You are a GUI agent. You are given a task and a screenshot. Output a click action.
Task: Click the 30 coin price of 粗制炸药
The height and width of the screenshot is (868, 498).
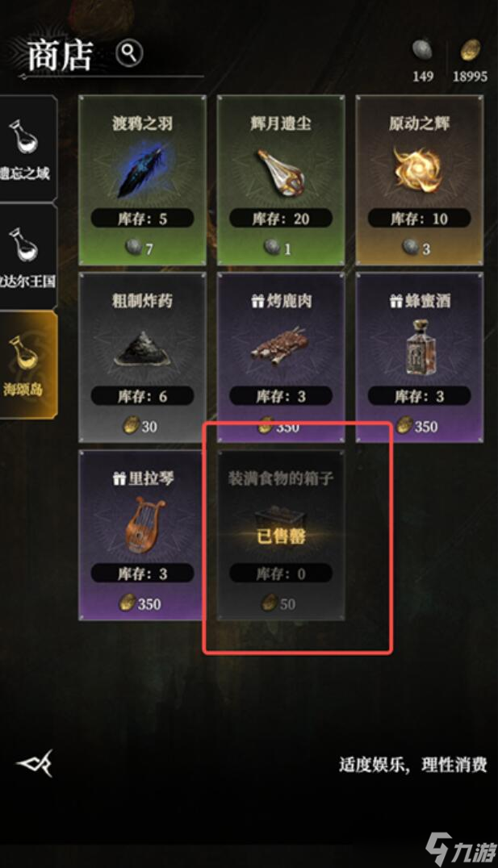pos(140,426)
